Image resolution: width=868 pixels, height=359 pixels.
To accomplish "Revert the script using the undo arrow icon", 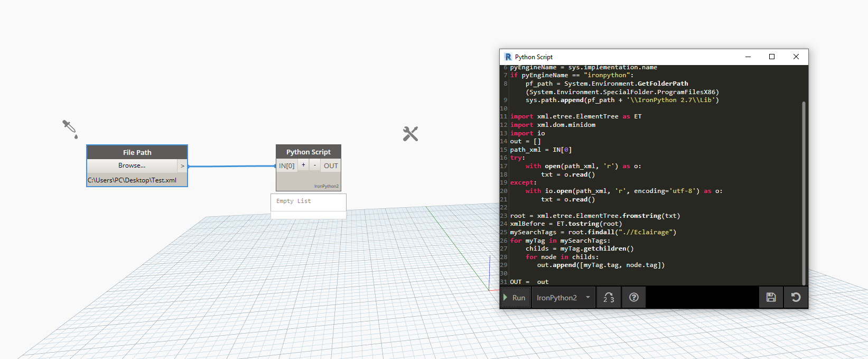I will click(x=796, y=297).
